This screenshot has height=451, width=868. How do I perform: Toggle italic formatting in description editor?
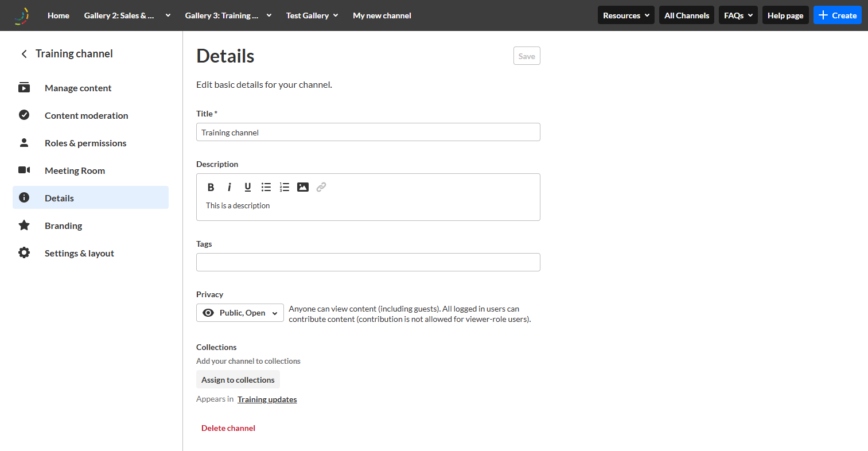point(229,187)
